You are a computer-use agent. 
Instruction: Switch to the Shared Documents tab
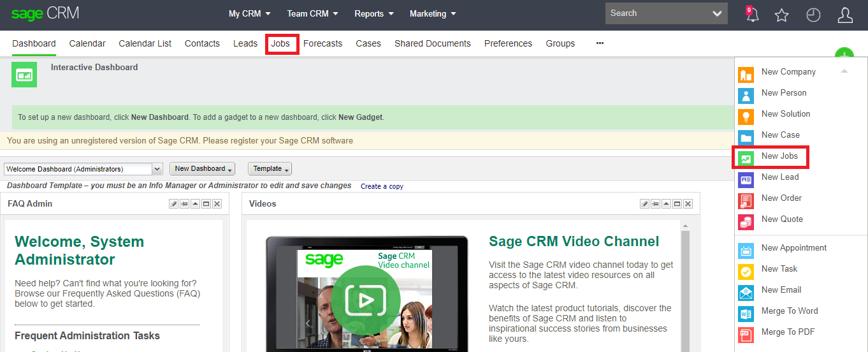(x=433, y=43)
